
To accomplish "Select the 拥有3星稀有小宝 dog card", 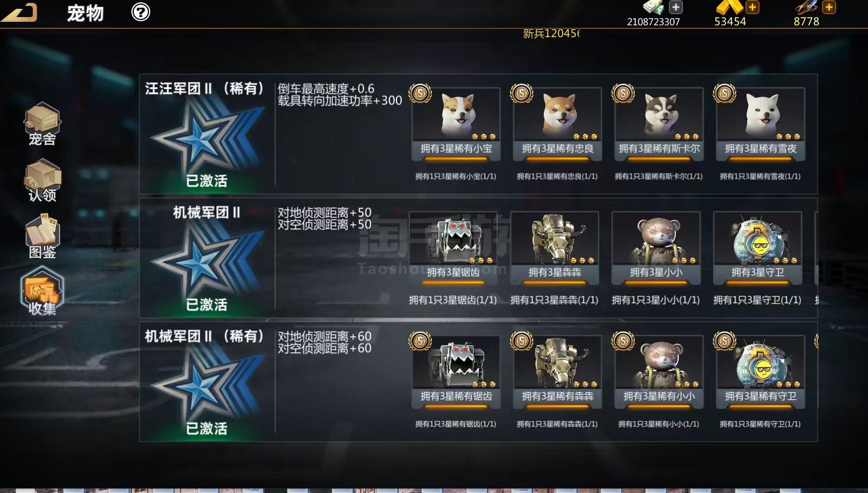I will point(456,124).
